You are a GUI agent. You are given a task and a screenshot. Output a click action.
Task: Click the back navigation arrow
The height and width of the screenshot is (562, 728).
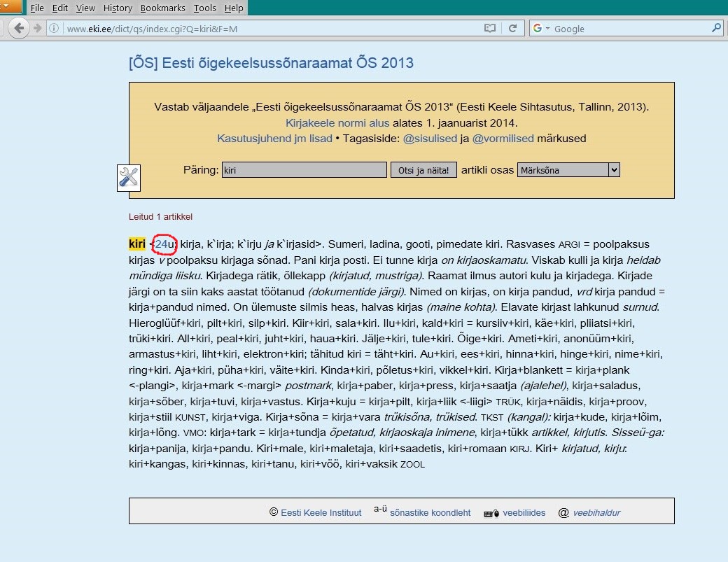[19, 28]
